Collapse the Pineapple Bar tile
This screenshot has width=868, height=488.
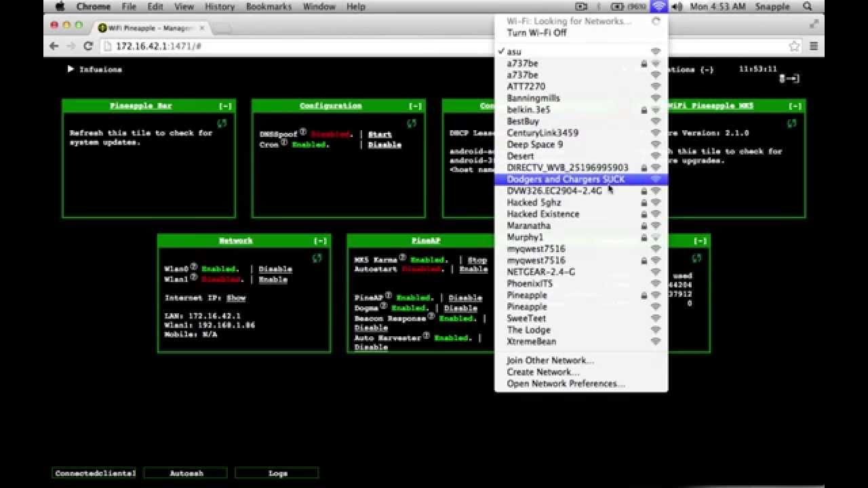coord(225,106)
